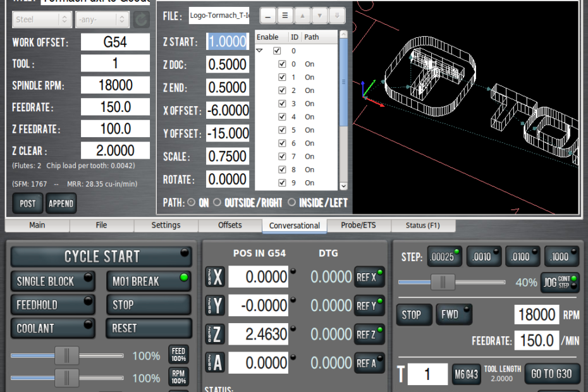
Task: Click the ZERO Y axis icon
Action: [x=215, y=305]
